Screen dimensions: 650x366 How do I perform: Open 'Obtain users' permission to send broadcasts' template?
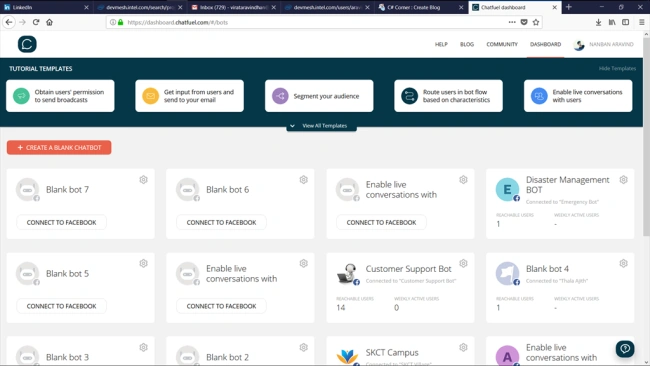click(60, 96)
